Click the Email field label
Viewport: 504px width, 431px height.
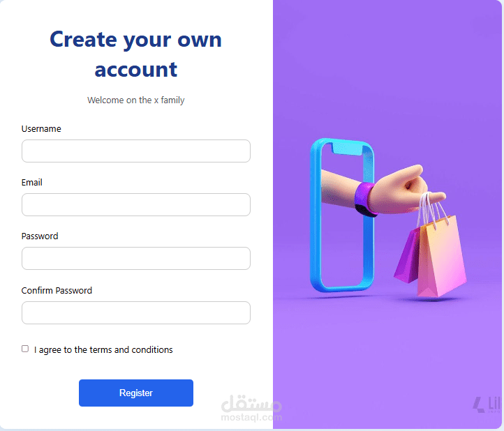pos(32,183)
